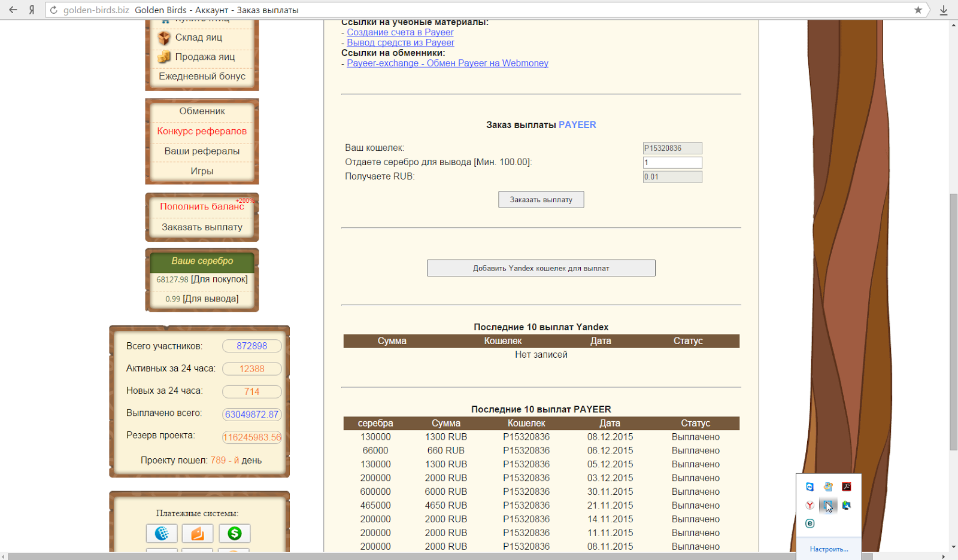Focus the silver amount input field
Screen dimensions: 958x560
tap(672, 163)
